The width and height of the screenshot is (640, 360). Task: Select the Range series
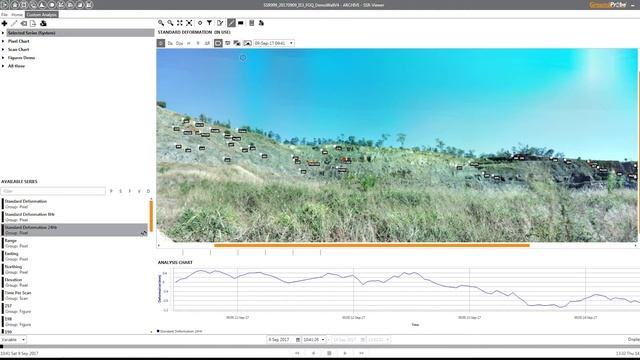[75, 243]
